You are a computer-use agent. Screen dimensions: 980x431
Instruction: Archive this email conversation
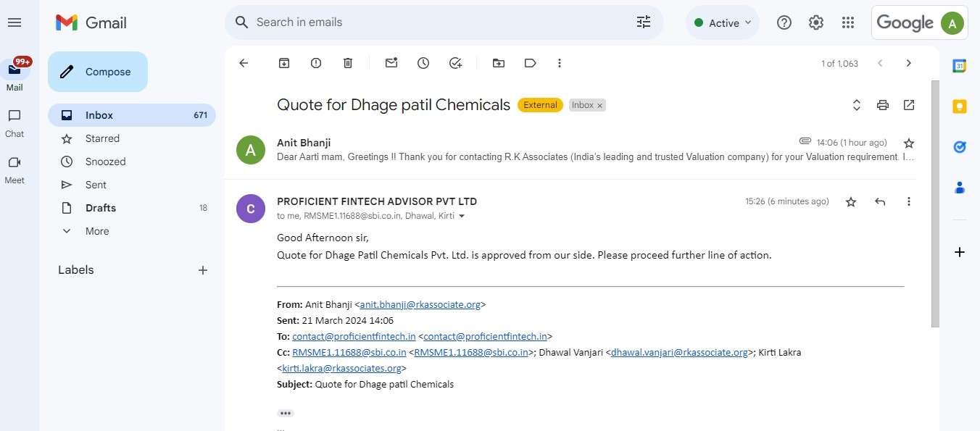click(284, 63)
